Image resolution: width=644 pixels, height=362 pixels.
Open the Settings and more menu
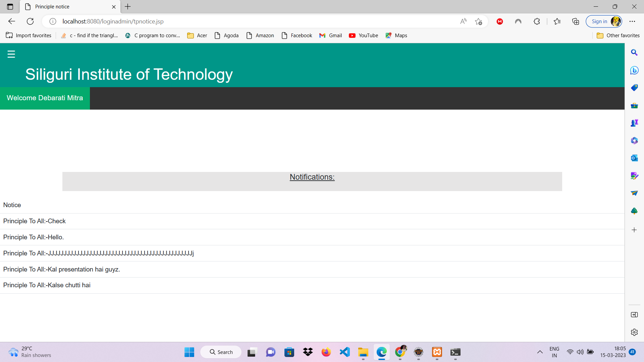pos(633,21)
